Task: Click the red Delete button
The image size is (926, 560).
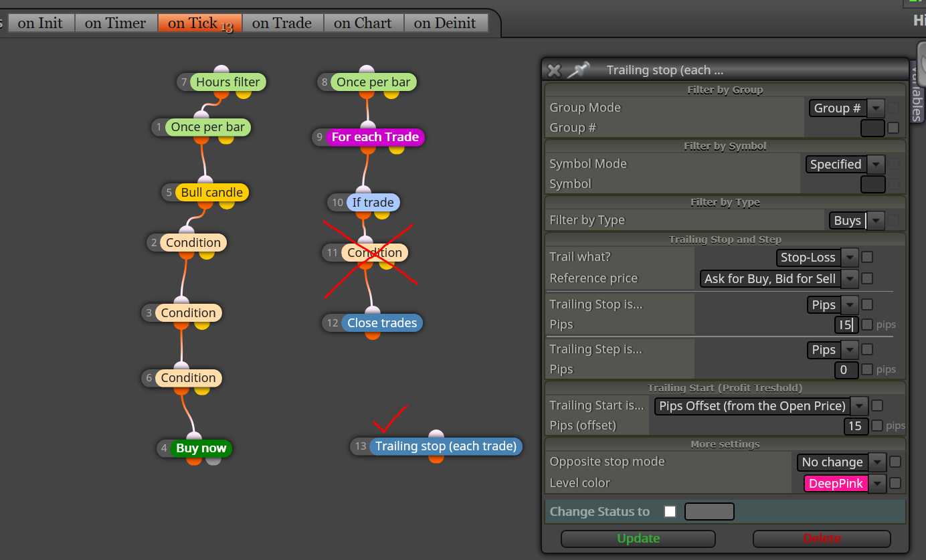Action: click(x=822, y=539)
